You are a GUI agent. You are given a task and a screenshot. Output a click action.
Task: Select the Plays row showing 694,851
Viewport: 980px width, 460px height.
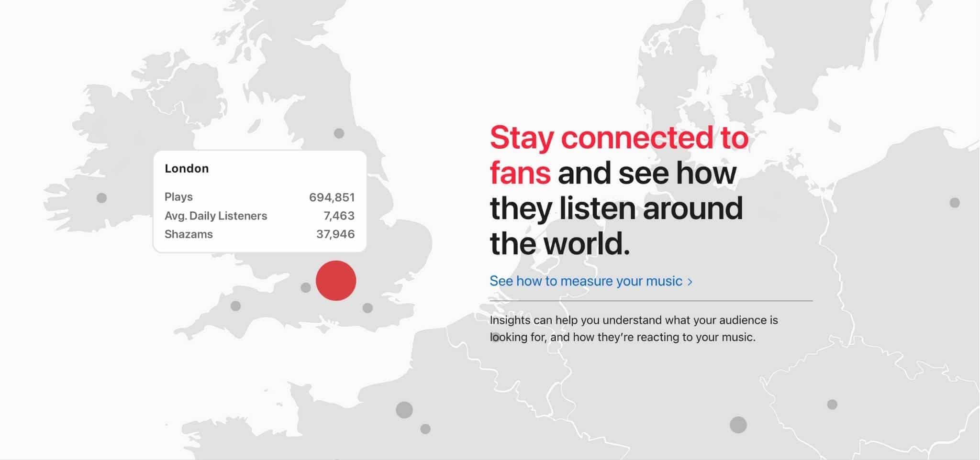pyautogui.click(x=259, y=197)
